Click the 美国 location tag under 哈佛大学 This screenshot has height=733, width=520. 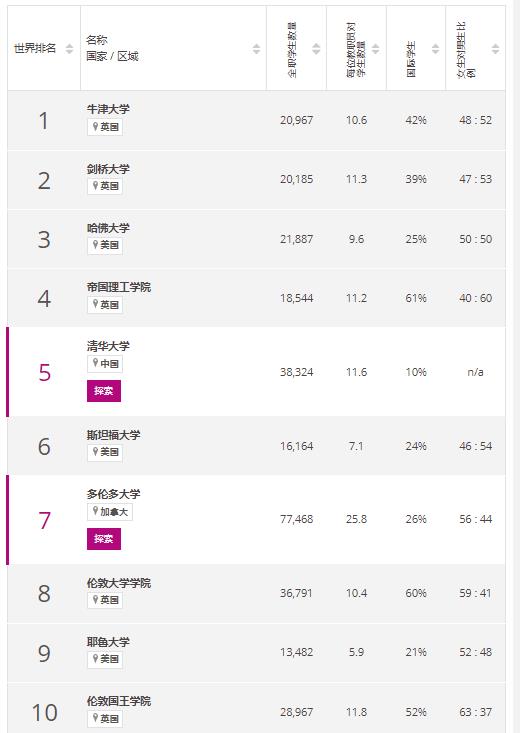click(105, 245)
